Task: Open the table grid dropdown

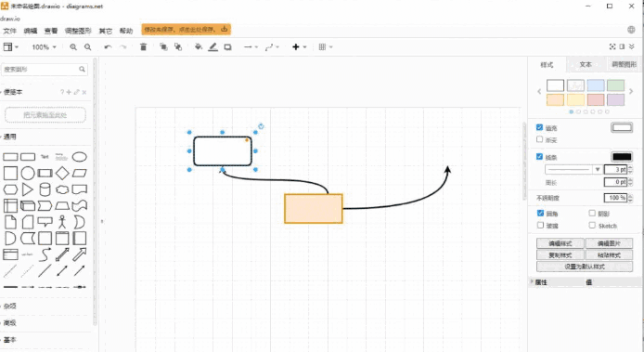Action: [x=326, y=46]
